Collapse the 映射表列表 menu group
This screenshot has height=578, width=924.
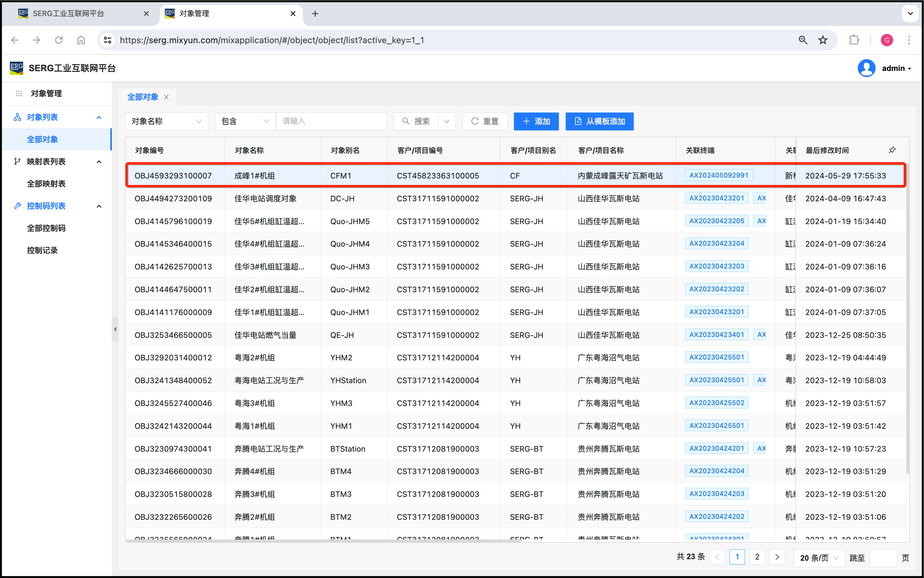99,162
